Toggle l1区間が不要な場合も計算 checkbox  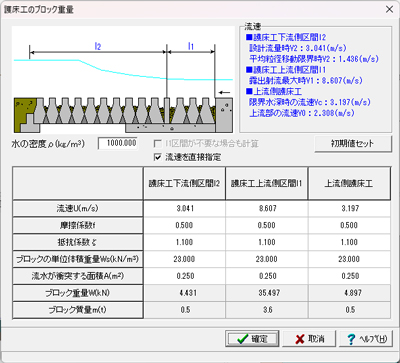tap(206, 144)
